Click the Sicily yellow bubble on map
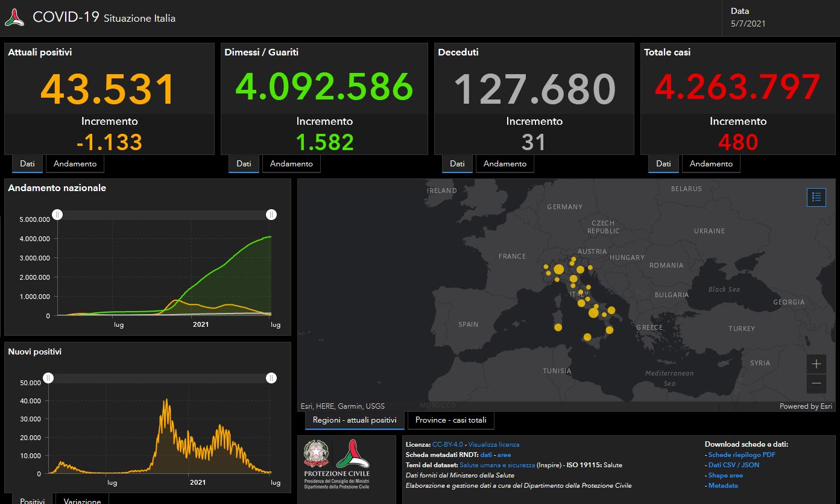The height and width of the screenshot is (504, 840). (587, 337)
